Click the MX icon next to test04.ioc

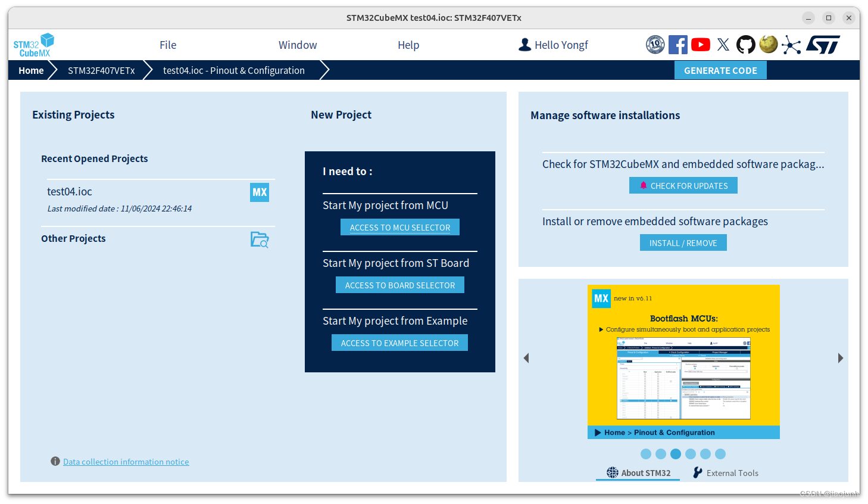[x=260, y=192]
